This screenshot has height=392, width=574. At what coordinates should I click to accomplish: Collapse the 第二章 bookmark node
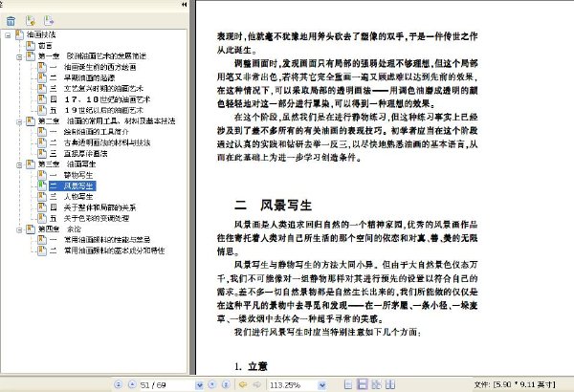pyautogui.click(x=19, y=121)
